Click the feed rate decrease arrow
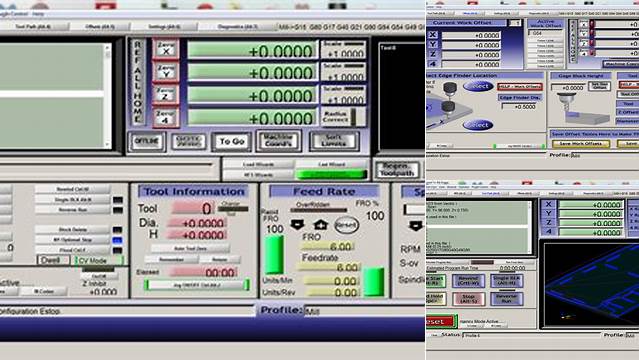 [297, 224]
